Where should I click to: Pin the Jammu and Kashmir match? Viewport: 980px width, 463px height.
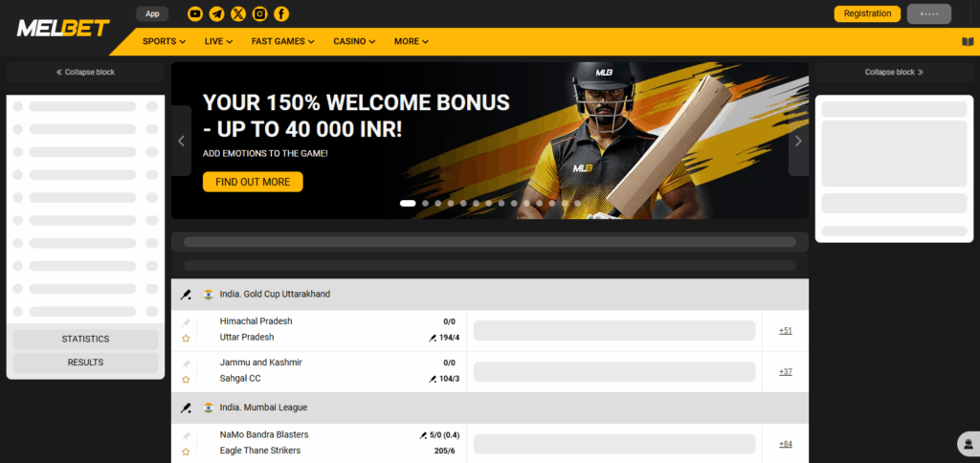(x=186, y=364)
